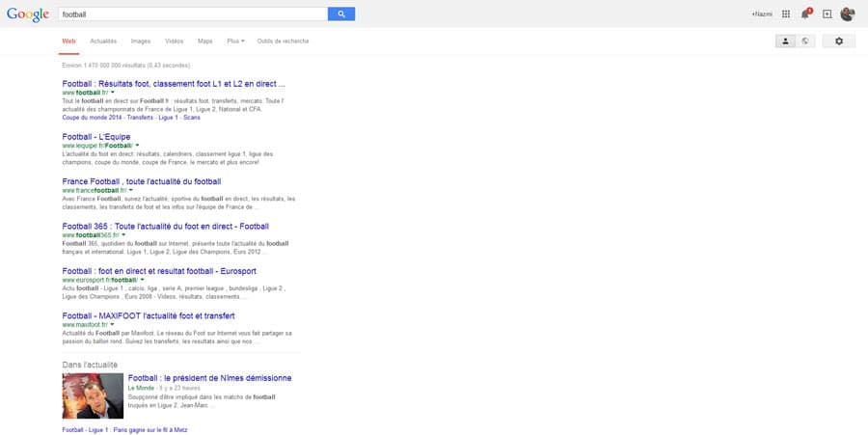Open the Google apps grid
The width and height of the screenshot is (868, 435).
[785, 14]
